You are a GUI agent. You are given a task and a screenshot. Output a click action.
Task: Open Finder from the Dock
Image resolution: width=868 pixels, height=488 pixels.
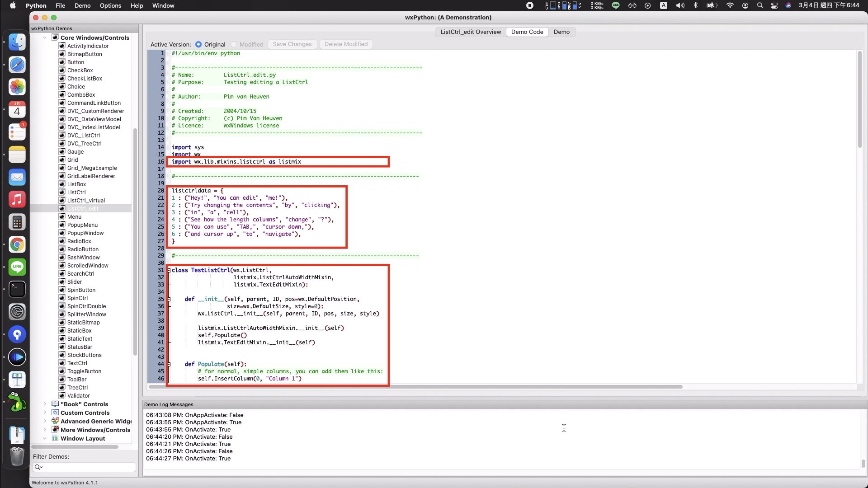pos(17,42)
